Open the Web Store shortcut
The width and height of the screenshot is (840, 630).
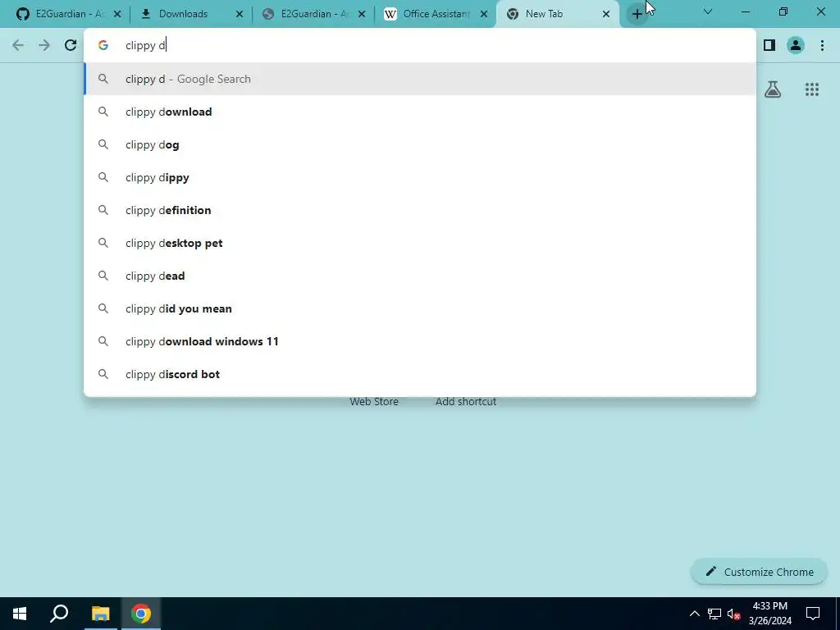pyautogui.click(x=374, y=401)
